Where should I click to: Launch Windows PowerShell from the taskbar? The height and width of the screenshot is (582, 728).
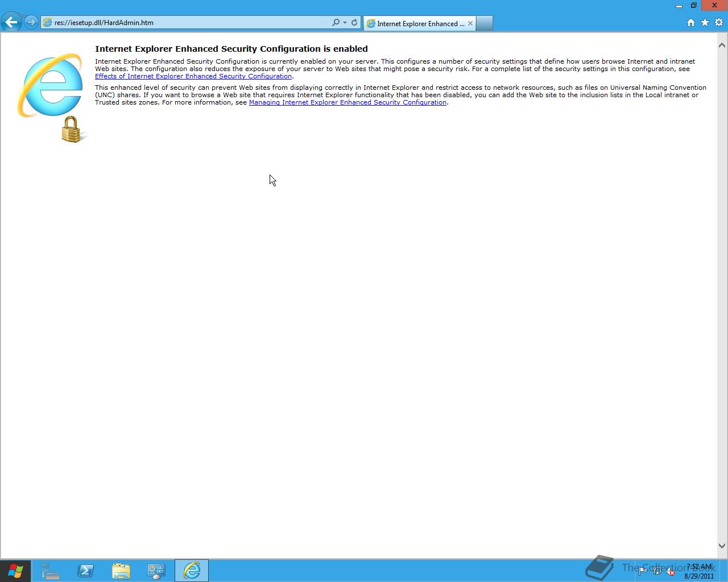[85, 571]
